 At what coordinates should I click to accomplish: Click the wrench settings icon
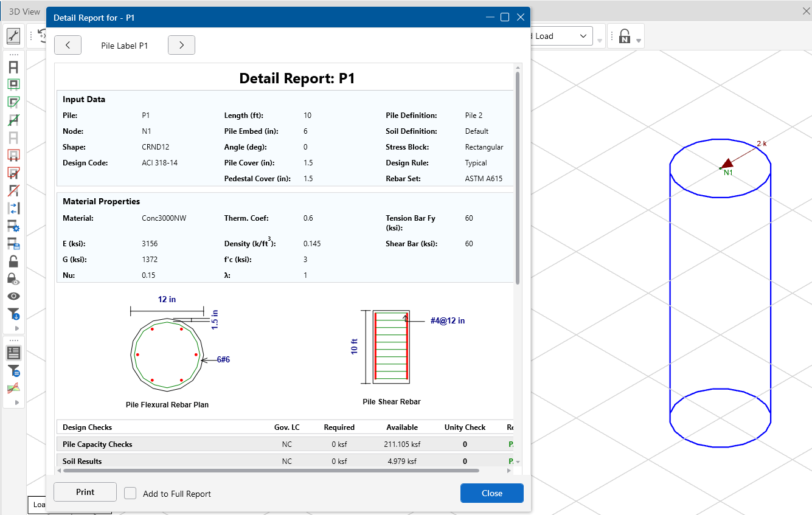pos(13,36)
